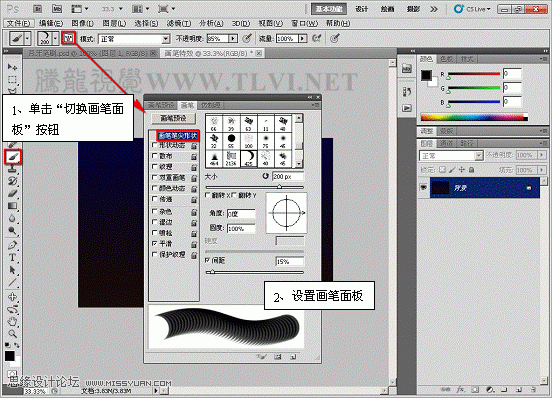Open the 窗口(W) menu

point(304,23)
